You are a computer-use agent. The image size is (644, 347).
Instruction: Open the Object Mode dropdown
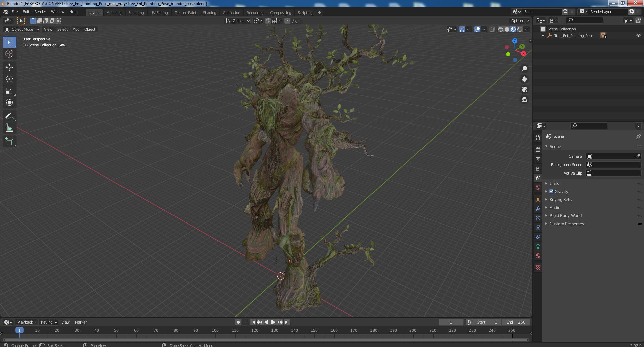tap(22, 29)
